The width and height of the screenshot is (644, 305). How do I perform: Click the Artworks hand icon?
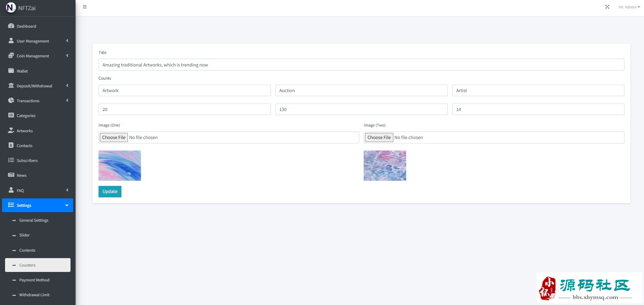click(x=11, y=131)
